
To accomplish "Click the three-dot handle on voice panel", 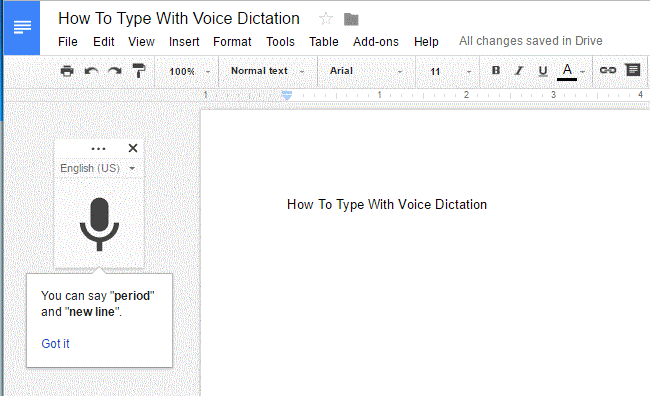I will tap(98, 148).
